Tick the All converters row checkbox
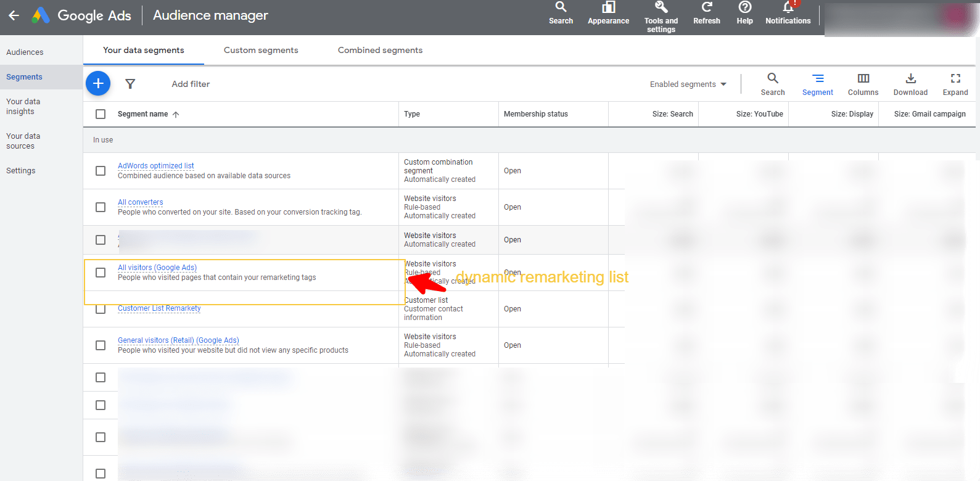Viewport: 980px width, 481px height. [x=101, y=207]
